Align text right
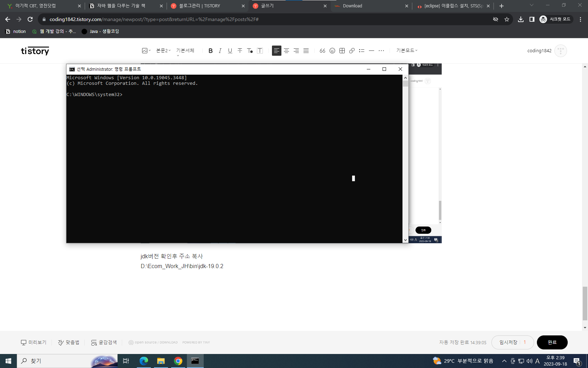Image resolution: width=588 pixels, height=368 pixels. point(296,51)
